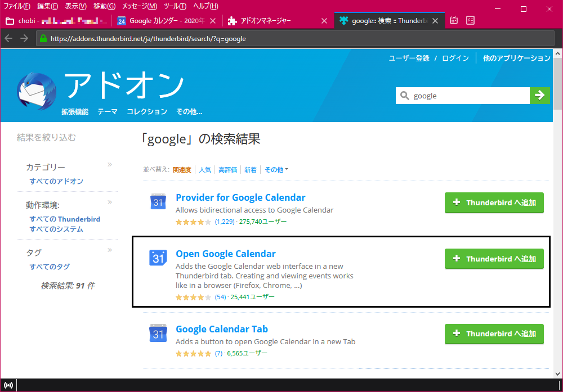Sort results by 関連度
This screenshot has height=392, width=563.
[x=182, y=170]
